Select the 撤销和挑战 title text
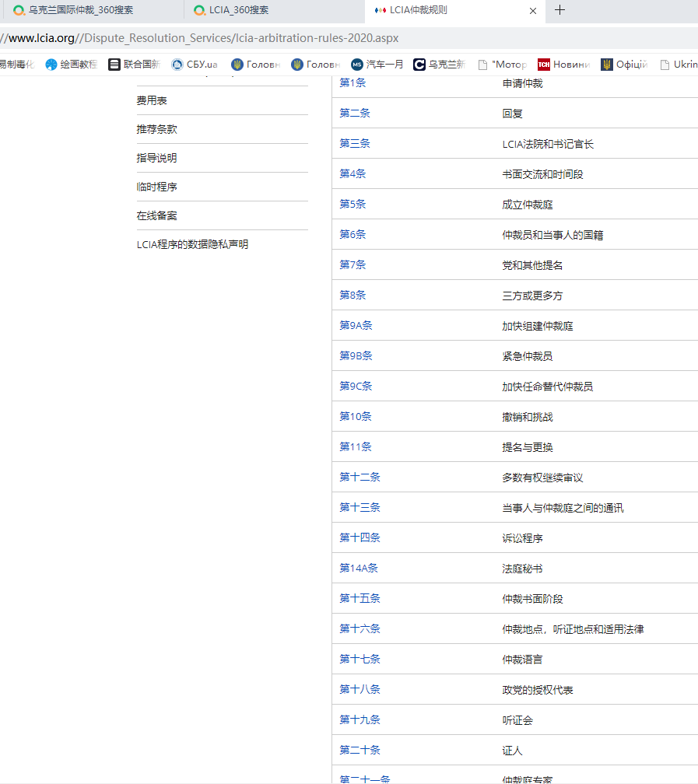The image size is (698, 784). point(528,417)
